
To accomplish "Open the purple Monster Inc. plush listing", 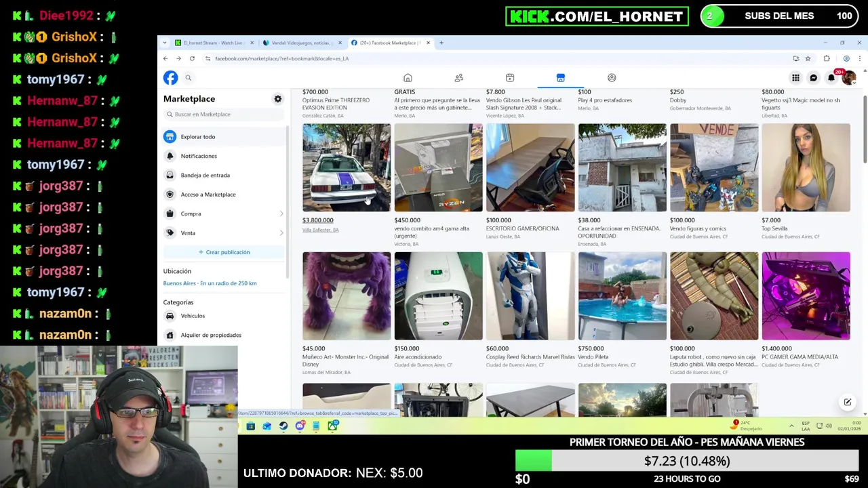I will point(347,296).
